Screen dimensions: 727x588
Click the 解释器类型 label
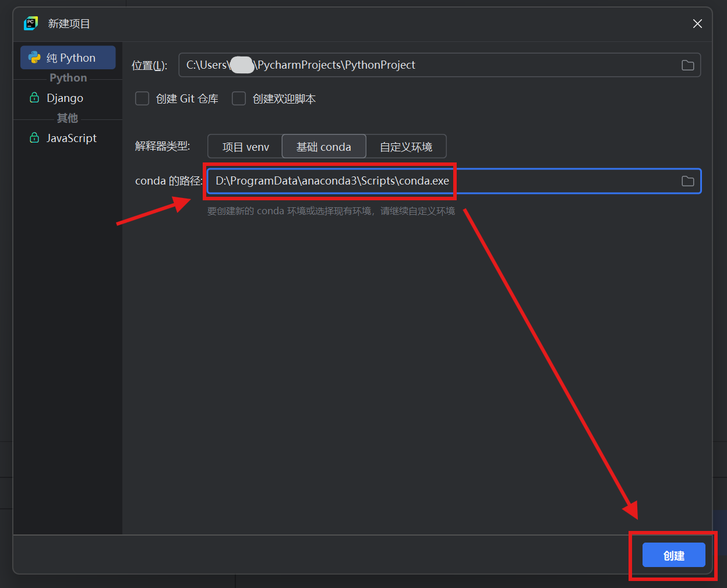pos(163,146)
